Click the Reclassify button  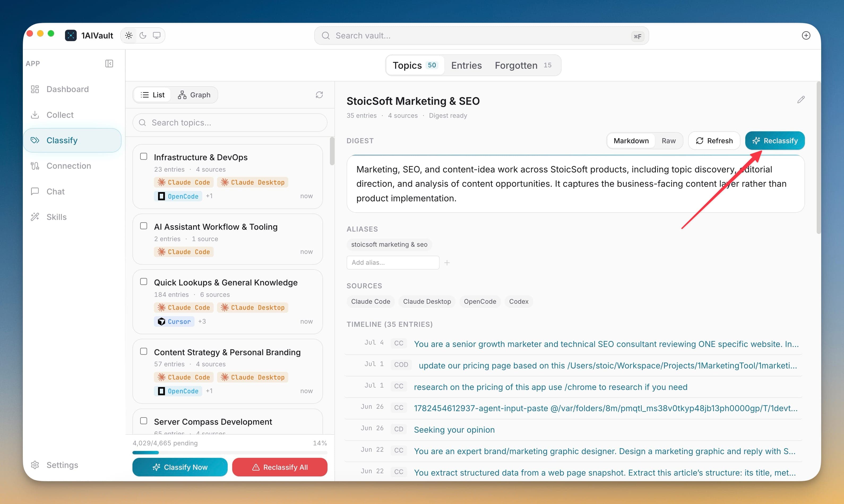click(775, 141)
